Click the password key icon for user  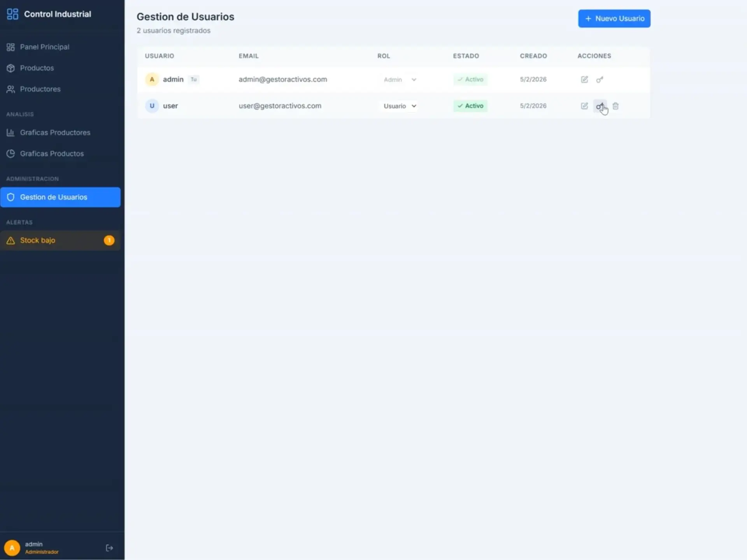600,106
